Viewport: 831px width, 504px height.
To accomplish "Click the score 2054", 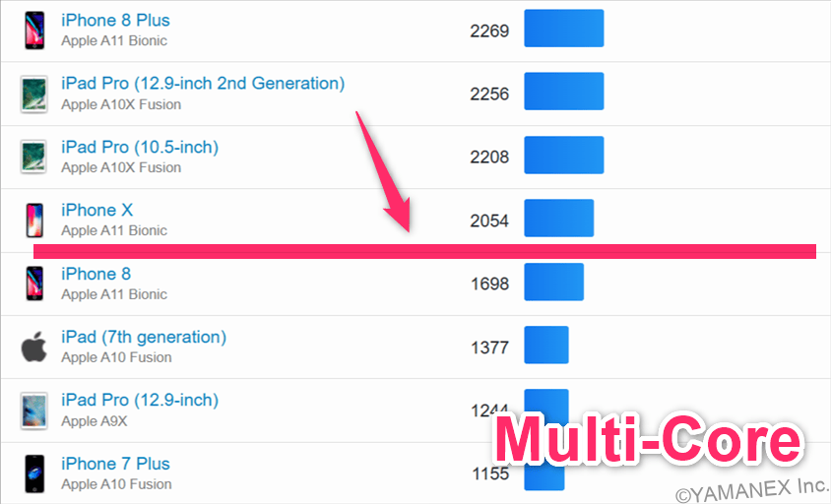I will click(489, 220).
